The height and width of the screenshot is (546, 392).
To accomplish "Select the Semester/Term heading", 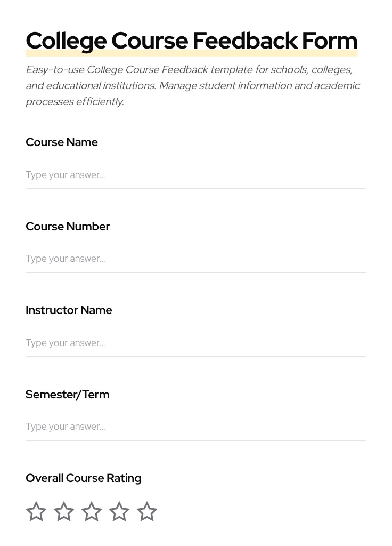I will pos(67,395).
